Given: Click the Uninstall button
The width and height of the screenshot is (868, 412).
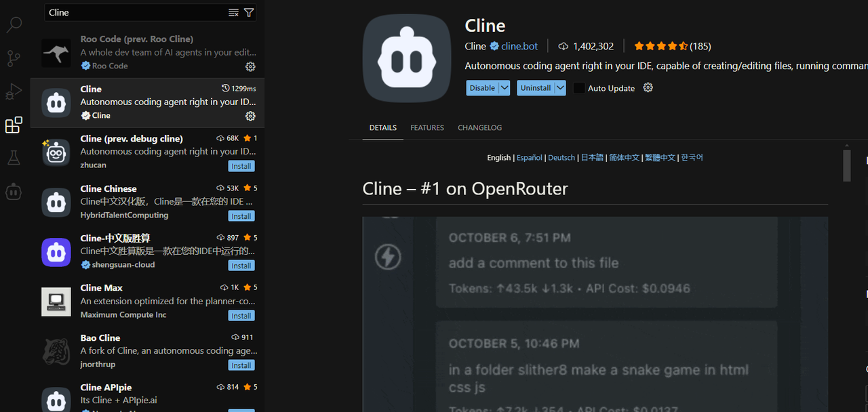Looking at the screenshot, I should coord(535,88).
